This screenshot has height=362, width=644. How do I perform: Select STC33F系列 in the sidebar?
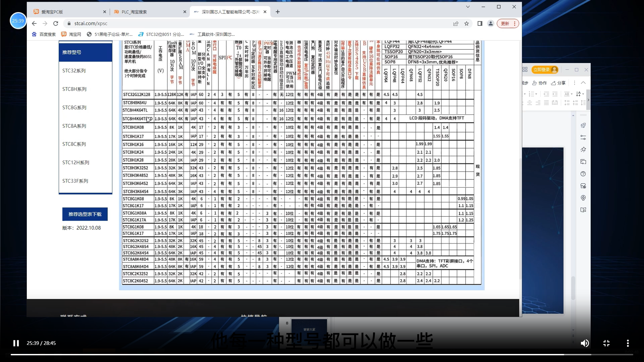tap(86, 181)
